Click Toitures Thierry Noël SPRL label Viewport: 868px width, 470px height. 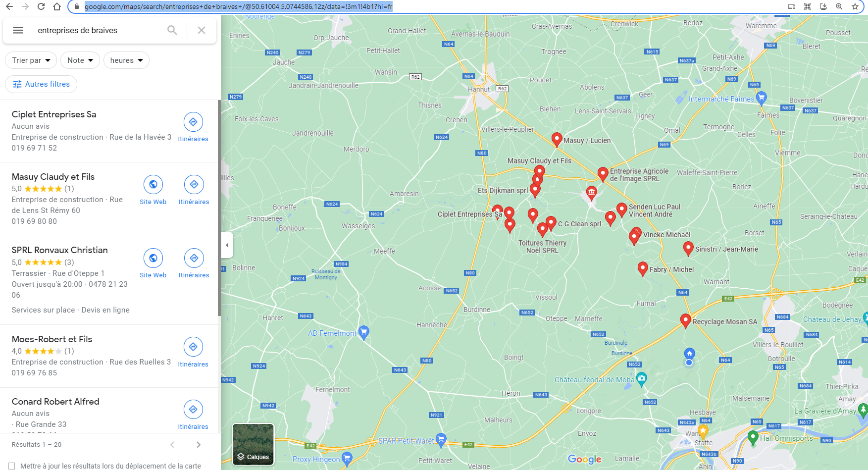(x=542, y=247)
